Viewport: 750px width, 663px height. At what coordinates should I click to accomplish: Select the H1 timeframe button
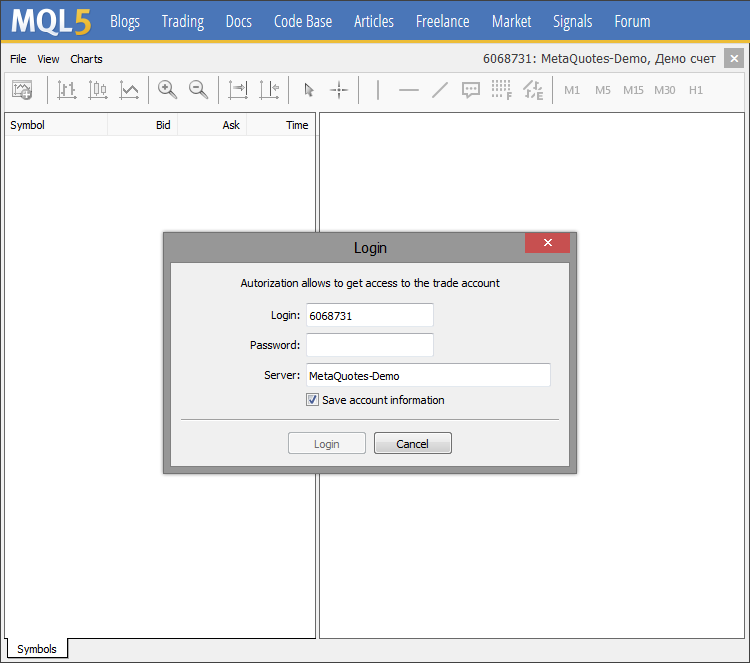coord(696,90)
